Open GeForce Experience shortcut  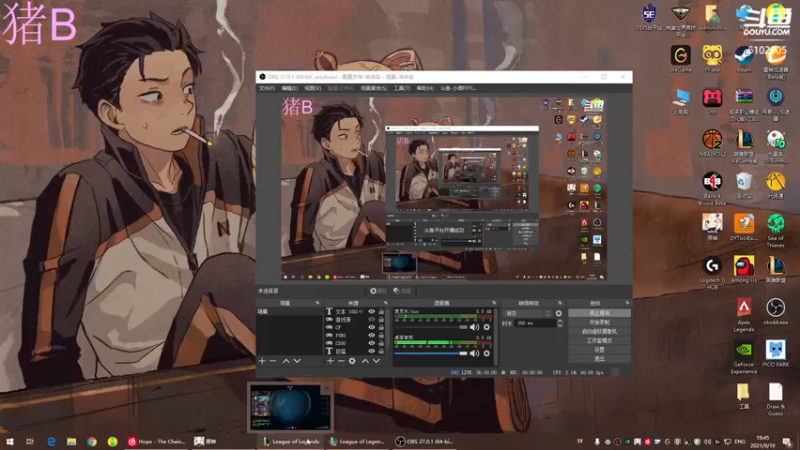pos(744,358)
